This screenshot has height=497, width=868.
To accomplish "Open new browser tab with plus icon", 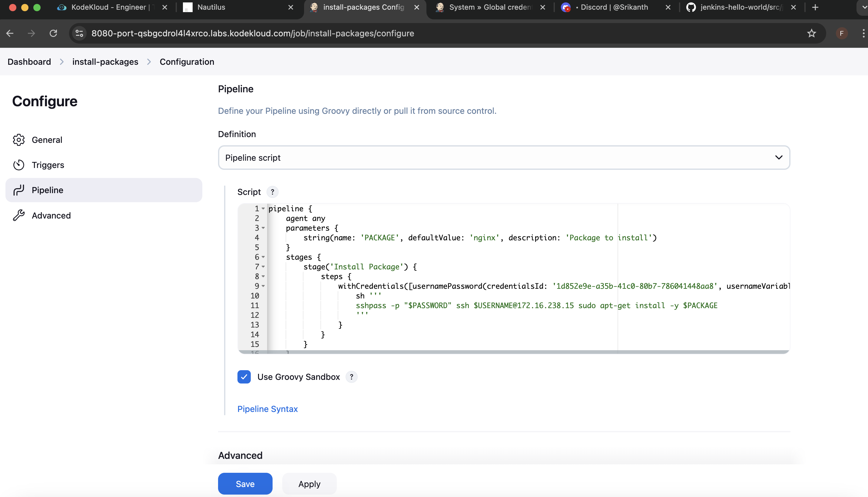I will [x=815, y=7].
